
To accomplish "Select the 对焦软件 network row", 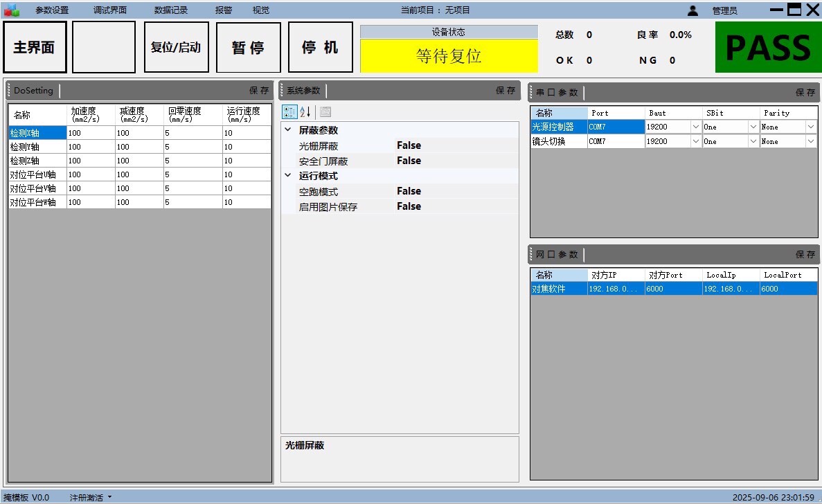I will tap(559, 289).
